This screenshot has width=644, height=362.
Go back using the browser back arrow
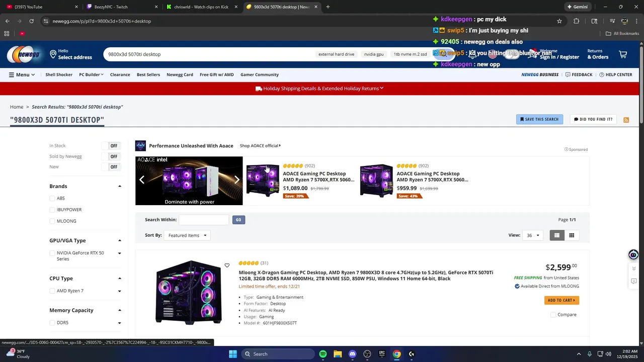7,21
